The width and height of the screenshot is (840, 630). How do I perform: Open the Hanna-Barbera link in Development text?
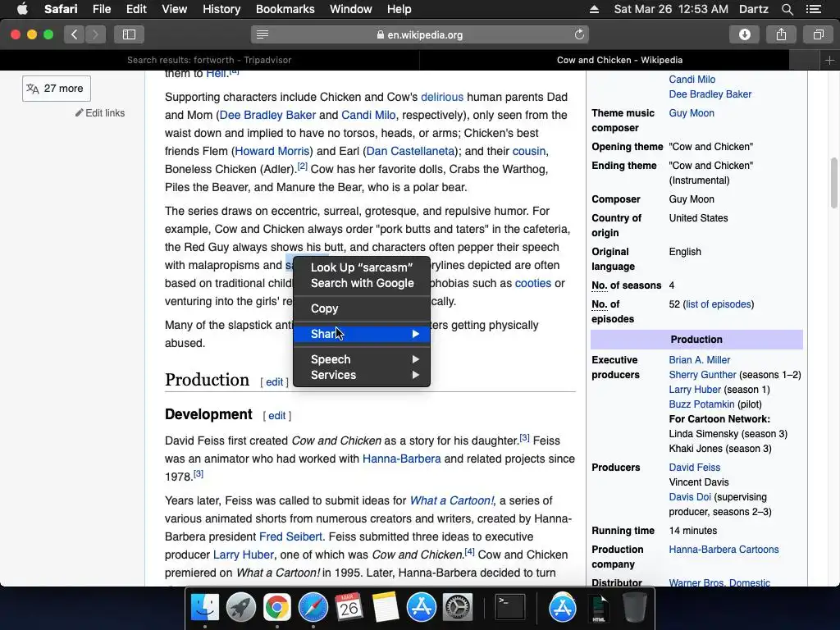click(402, 459)
